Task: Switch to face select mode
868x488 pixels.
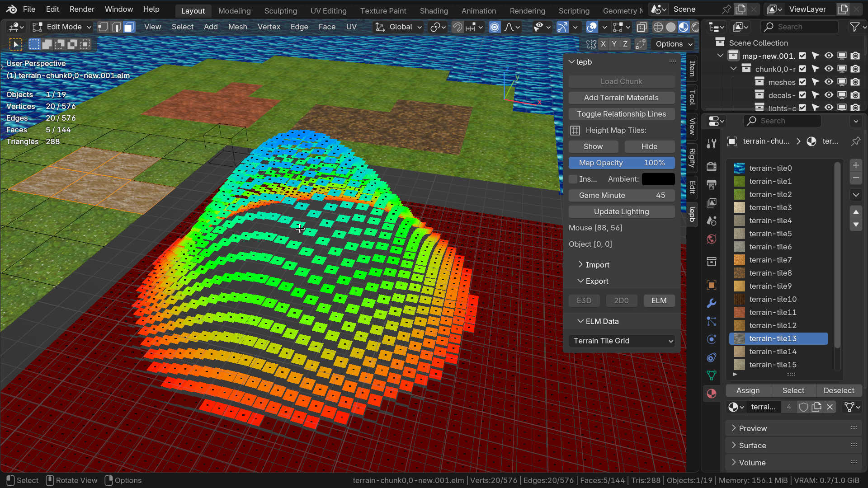Action: [129, 27]
